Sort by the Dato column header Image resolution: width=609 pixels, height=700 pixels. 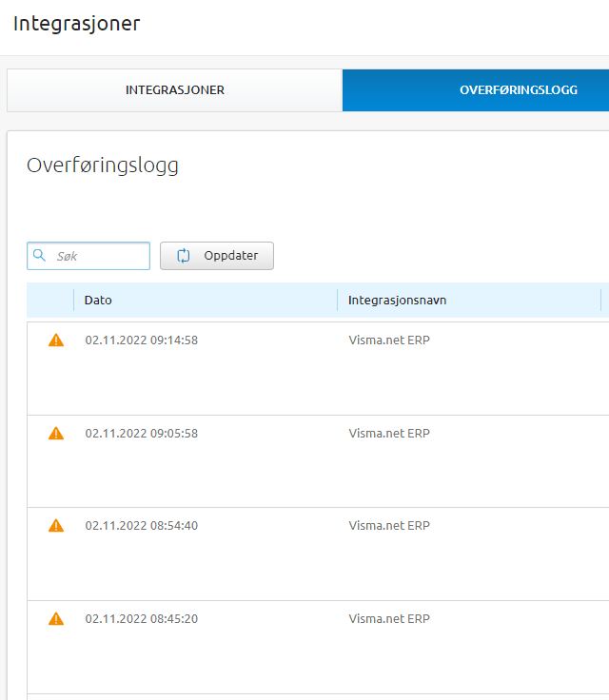(98, 300)
